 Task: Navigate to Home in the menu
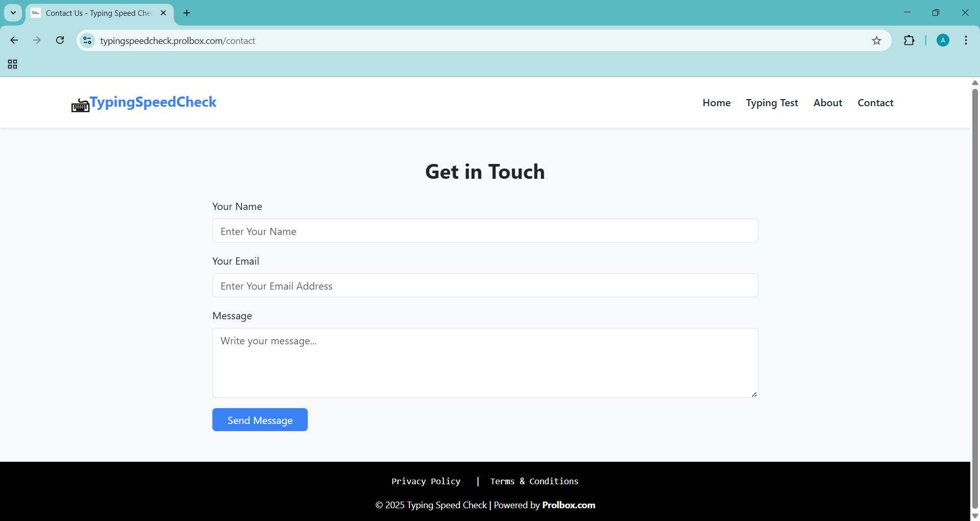click(x=716, y=103)
